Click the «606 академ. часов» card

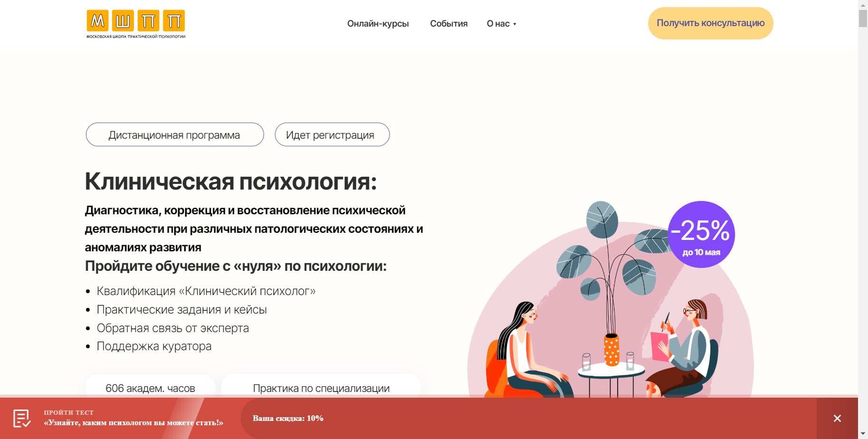tap(150, 388)
